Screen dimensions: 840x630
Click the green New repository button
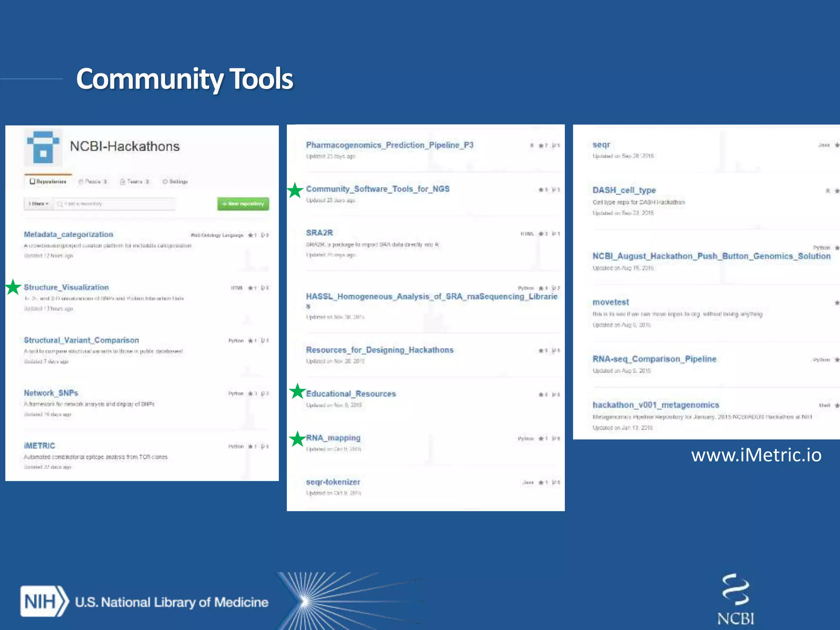tap(243, 204)
